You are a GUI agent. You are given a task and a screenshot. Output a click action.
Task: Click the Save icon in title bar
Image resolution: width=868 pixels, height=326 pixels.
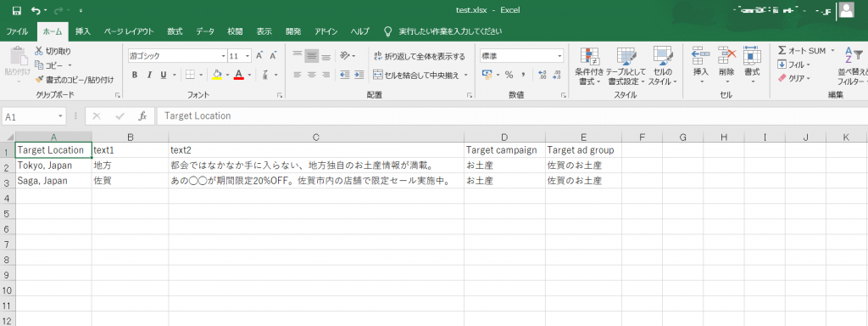point(17,10)
